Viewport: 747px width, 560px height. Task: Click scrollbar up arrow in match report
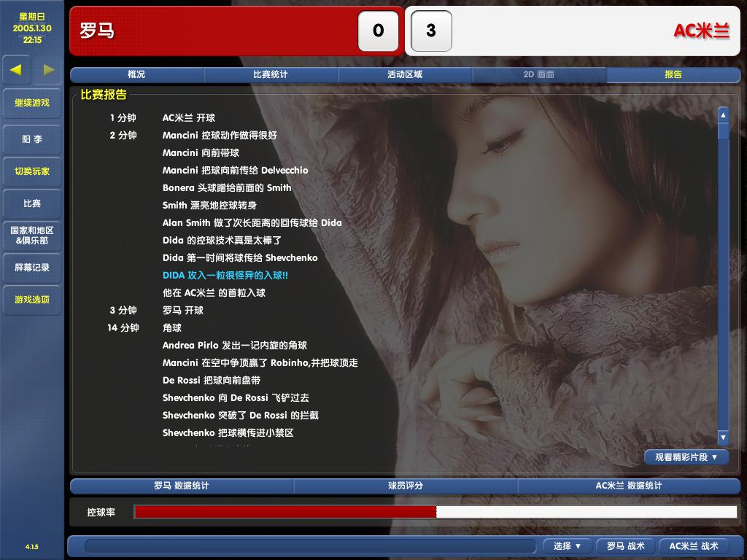coord(723,114)
